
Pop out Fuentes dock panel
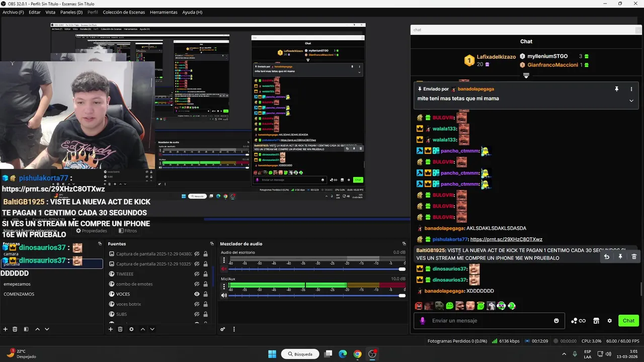212,244
